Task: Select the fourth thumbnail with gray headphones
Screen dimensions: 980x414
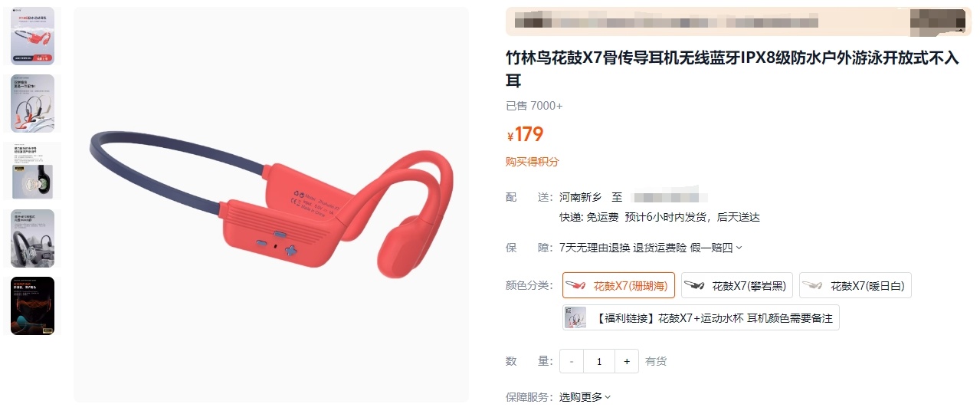Action: (33, 238)
